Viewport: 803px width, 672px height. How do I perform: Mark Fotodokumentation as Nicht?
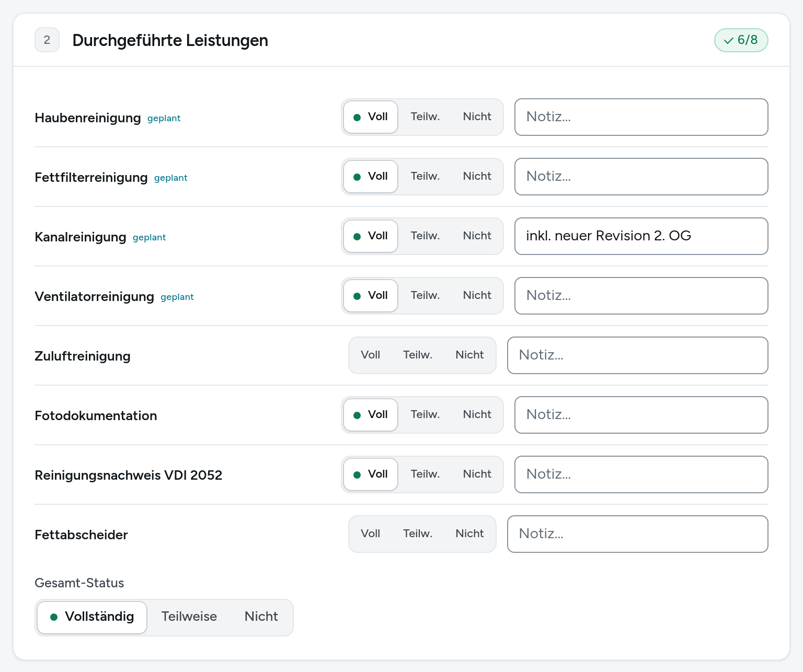477,415
